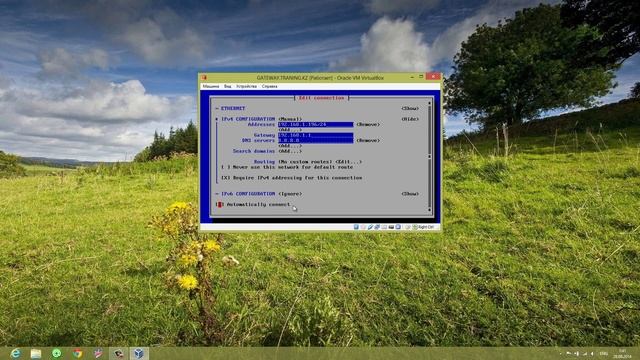Click the taskbar icon right of Chrome
The image size is (640, 360).
point(98,353)
